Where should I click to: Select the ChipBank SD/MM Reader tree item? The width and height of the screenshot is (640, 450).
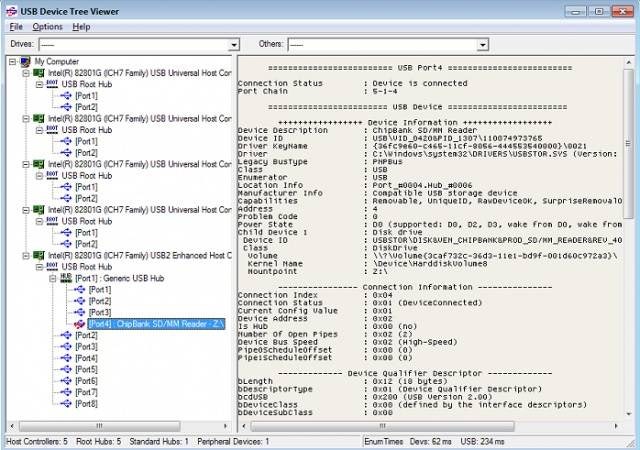pyautogui.click(x=156, y=324)
